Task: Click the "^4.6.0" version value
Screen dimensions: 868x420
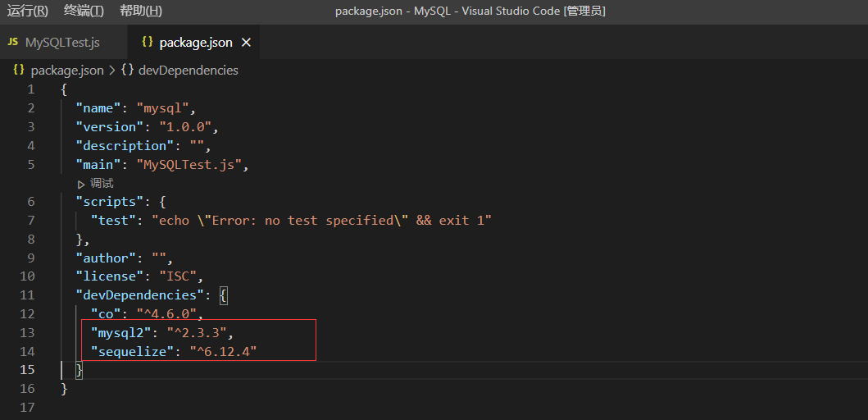Action: pos(166,314)
